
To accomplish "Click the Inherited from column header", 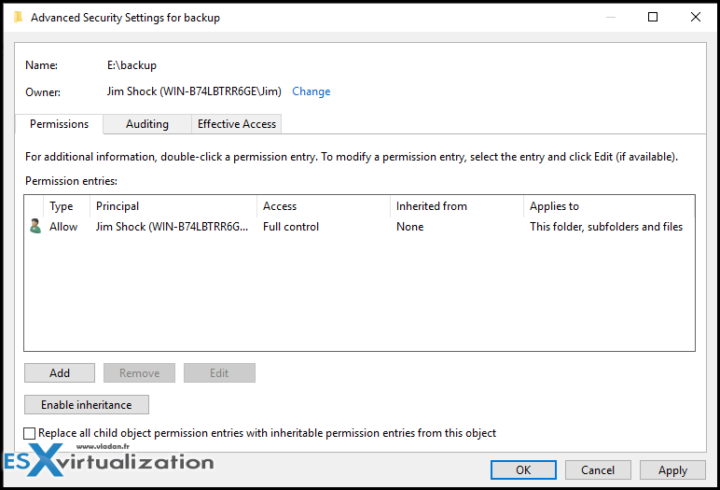I will click(x=456, y=206).
